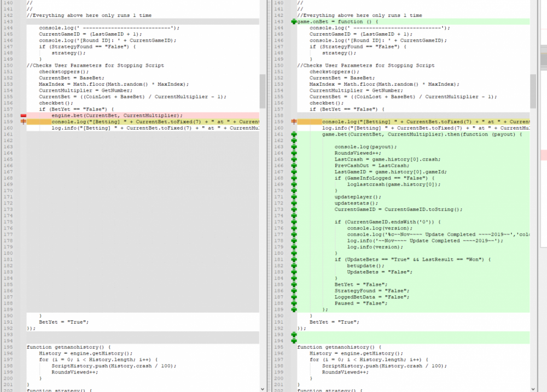This screenshot has width=547, height=392.
Task: Click the left pane scroll-down arrow
Action: tap(263, 388)
